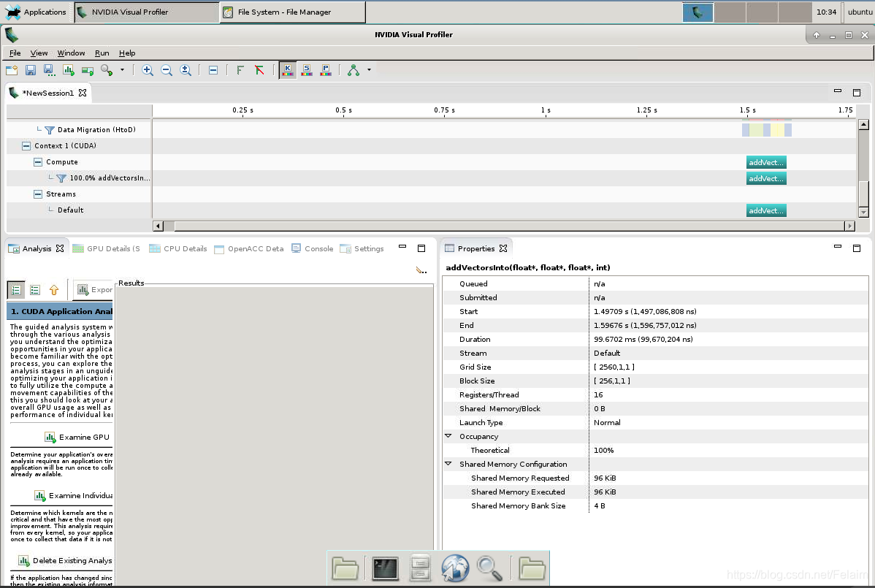
Task: Click the collapse-all minus toolbar icon
Action: coord(213,70)
